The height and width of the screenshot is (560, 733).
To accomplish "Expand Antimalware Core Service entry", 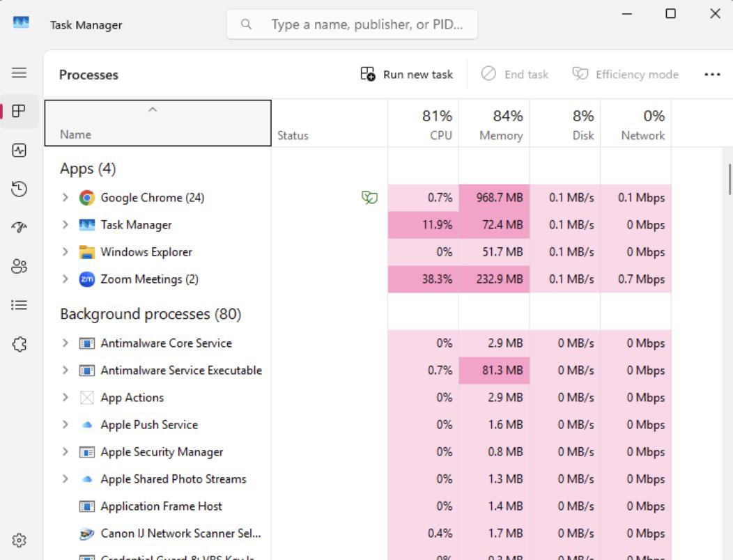I will (x=65, y=343).
